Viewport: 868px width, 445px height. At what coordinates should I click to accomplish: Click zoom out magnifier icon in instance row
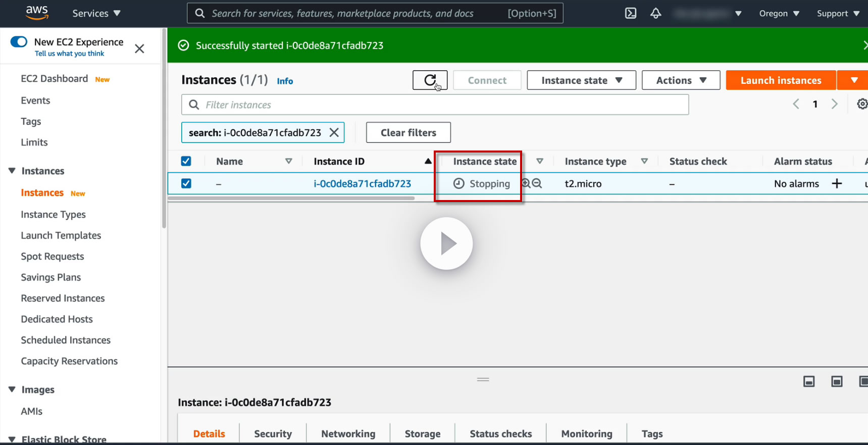(x=537, y=183)
